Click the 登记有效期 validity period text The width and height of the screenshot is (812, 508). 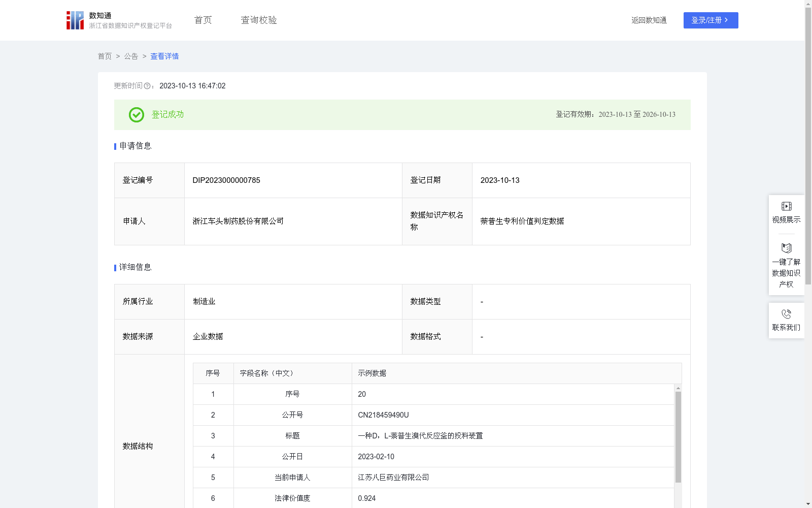point(616,115)
